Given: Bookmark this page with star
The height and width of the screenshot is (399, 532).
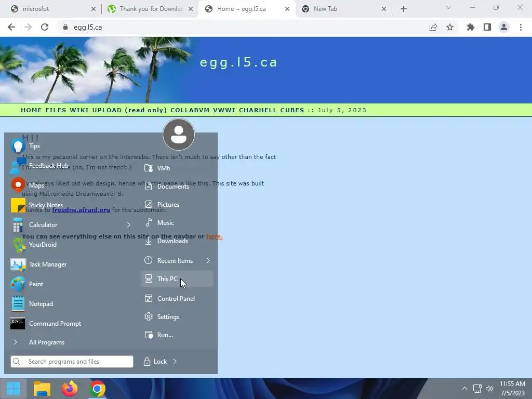Looking at the screenshot, I should pyautogui.click(x=450, y=27).
